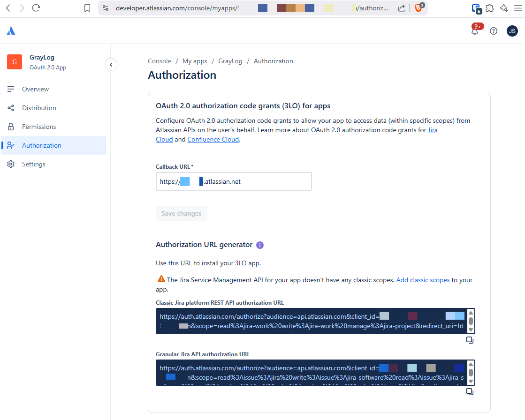The width and height of the screenshot is (525, 420).
Task: Click the info icon beside Authorization URL generator
Action: tap(260, 245)
